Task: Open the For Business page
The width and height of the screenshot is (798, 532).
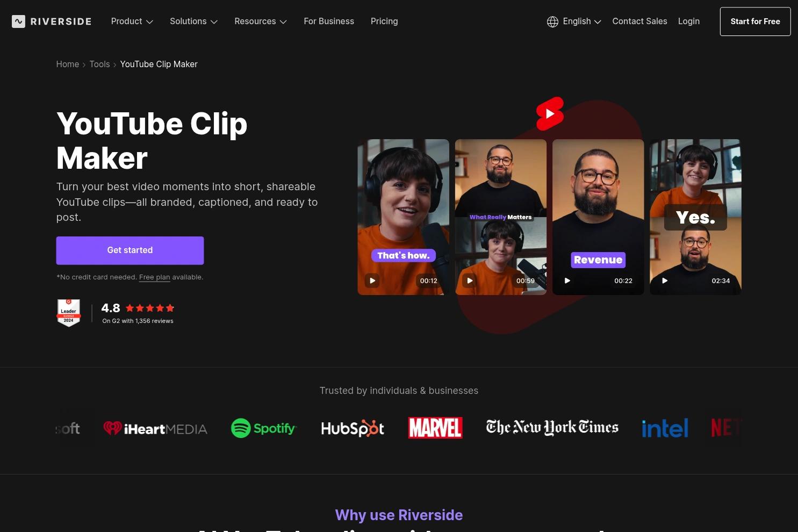Action: 329,21
